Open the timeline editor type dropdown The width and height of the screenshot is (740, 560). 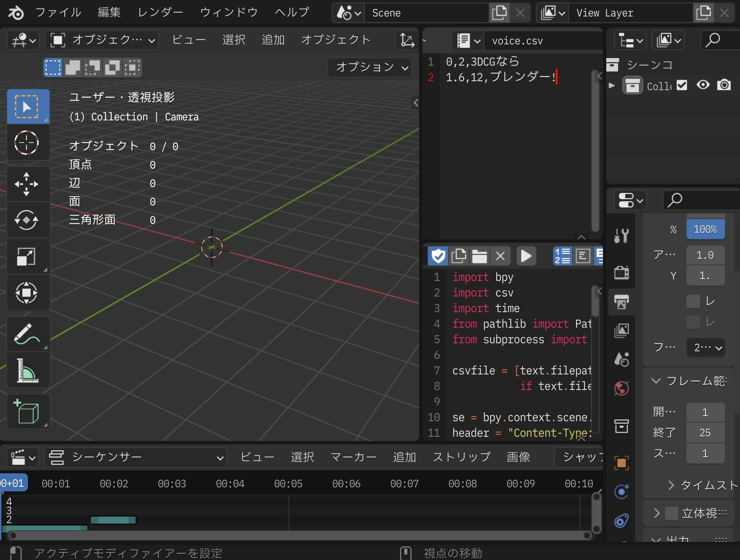pyautogui.click(x=22, y=458)
